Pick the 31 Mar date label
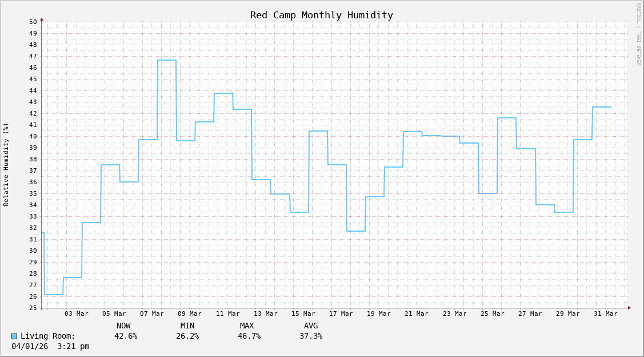This screenshot has height=357, width=644. tap(605, 314)
